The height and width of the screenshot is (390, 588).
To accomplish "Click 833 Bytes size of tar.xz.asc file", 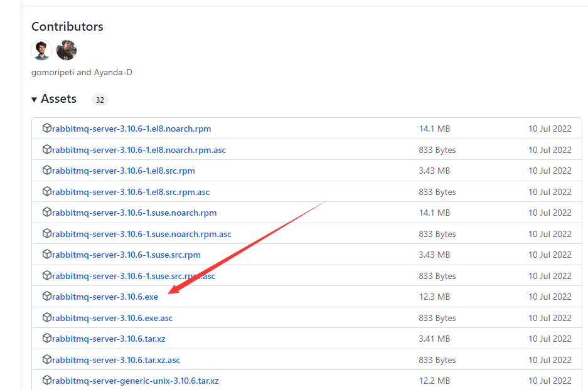I will 437,360.
